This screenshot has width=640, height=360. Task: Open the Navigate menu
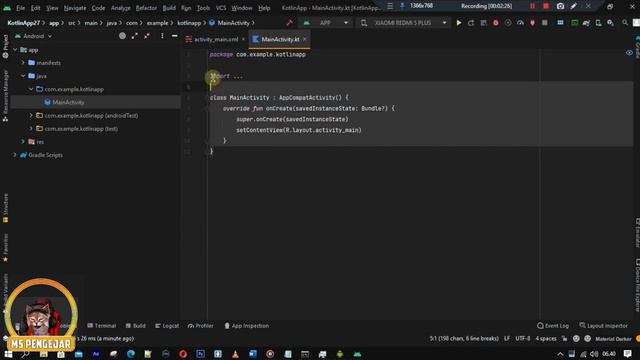pyautogui.click(x=75, y=8)
